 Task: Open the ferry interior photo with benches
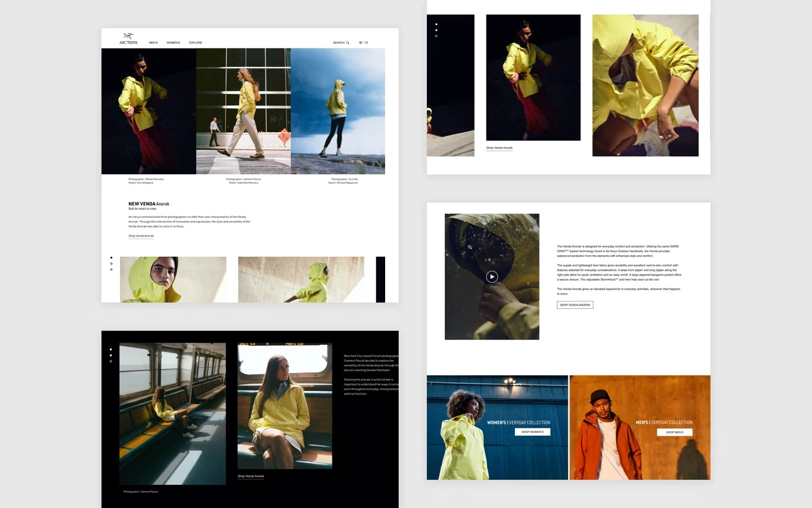click(173, 414)
